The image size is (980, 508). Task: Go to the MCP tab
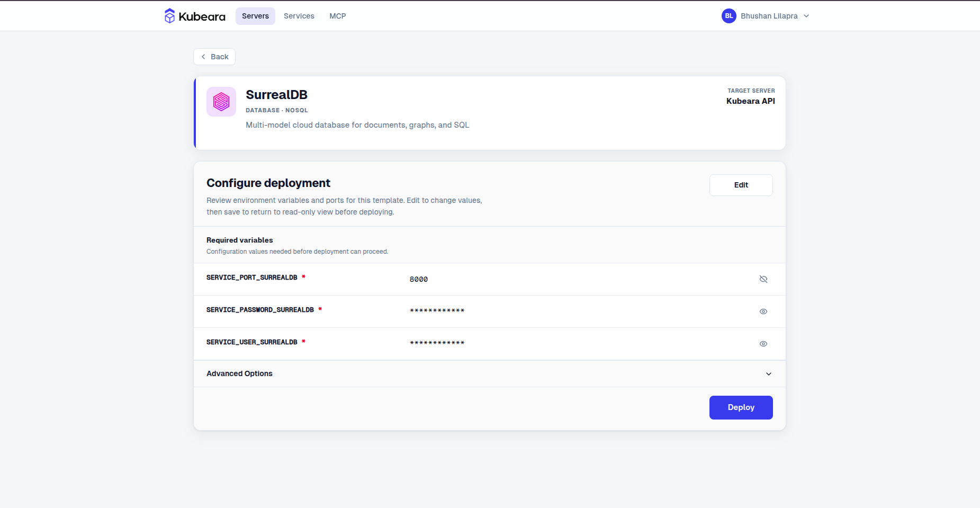(338, 16)
